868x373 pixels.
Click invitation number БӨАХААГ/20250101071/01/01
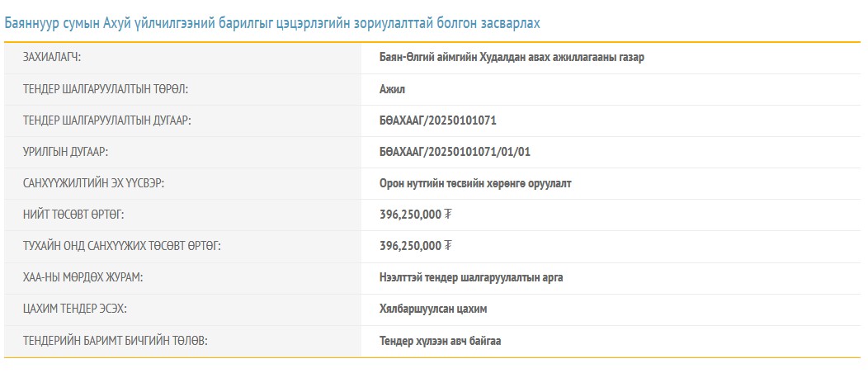[x=460, y=152]
